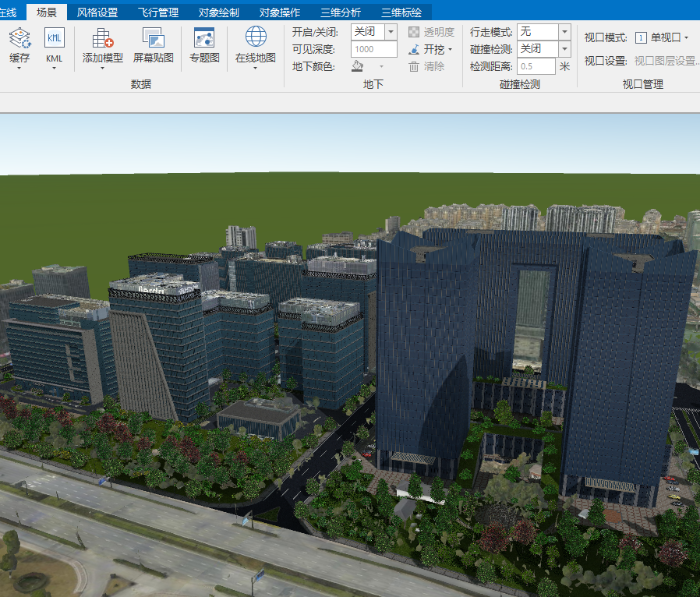
Task: Switch to the 飞行管理 tab
Action: click(x=158, y=12)
